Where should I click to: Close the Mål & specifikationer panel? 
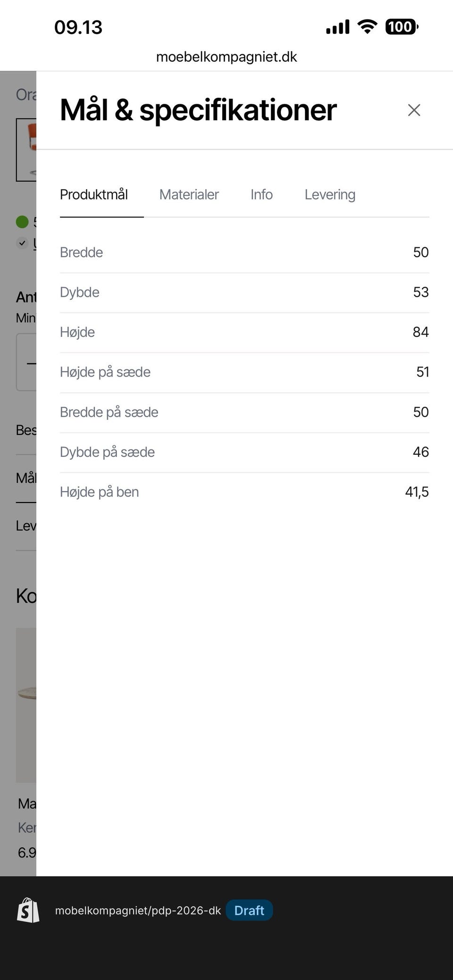(414, 110)
